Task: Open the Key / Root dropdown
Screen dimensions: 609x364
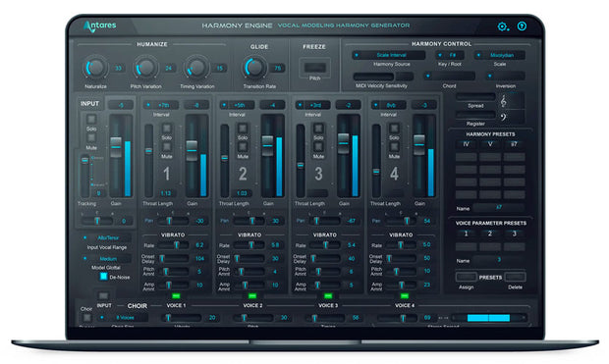Action: tap(449, 55)
